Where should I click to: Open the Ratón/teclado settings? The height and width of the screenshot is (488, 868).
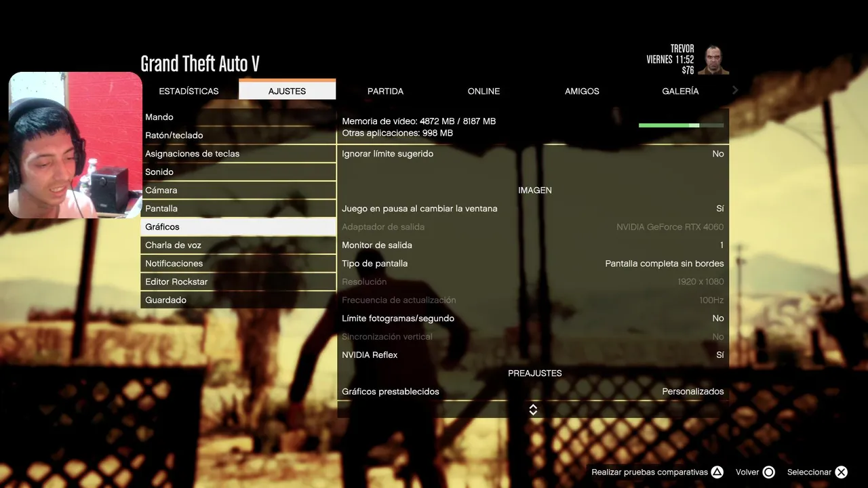[x=238, y=136]
